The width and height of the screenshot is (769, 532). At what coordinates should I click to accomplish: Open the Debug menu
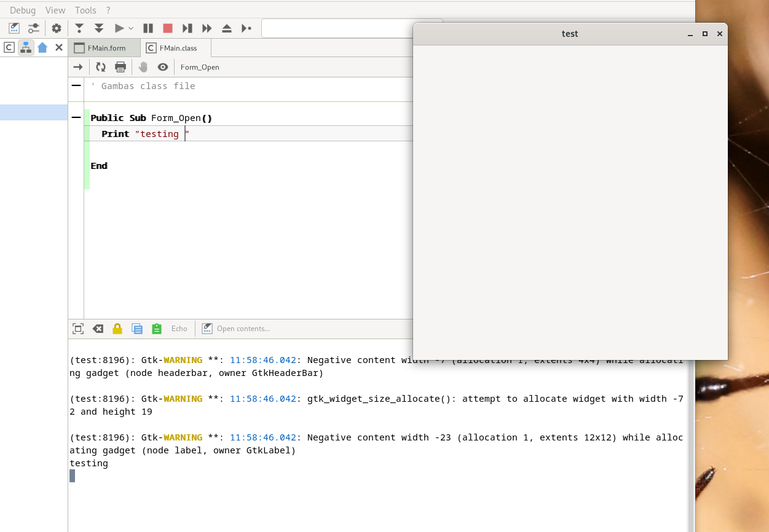(23, 10)
